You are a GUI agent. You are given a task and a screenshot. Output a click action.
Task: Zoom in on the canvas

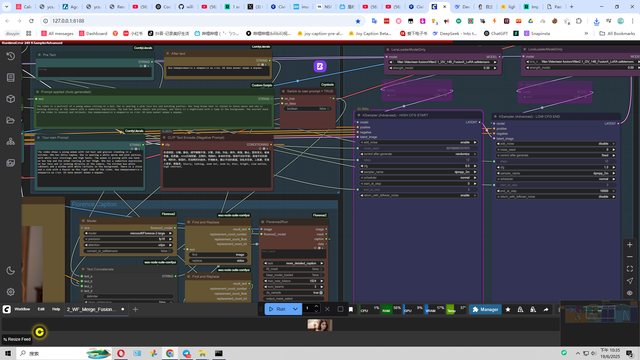pyautogui.click(x=630, y=245)
